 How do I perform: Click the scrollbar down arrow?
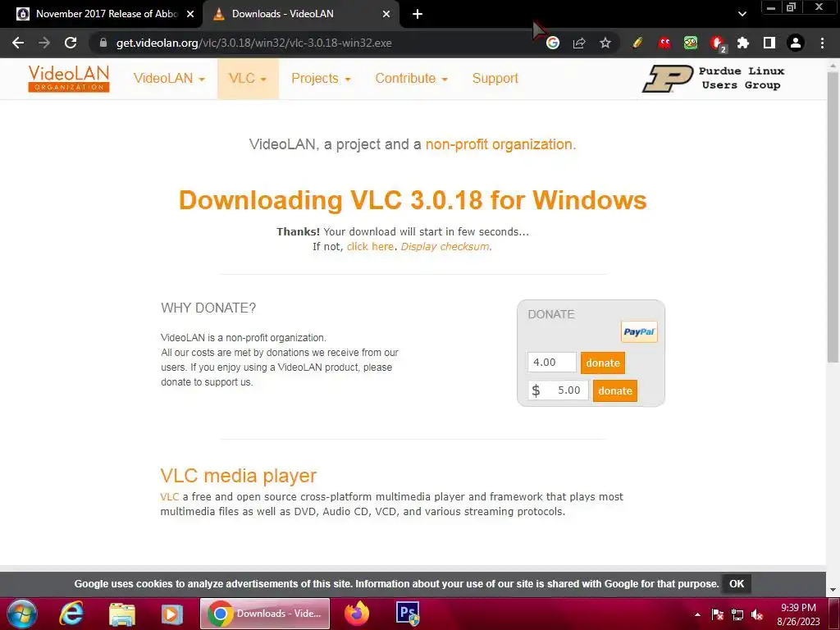point(833,589)
